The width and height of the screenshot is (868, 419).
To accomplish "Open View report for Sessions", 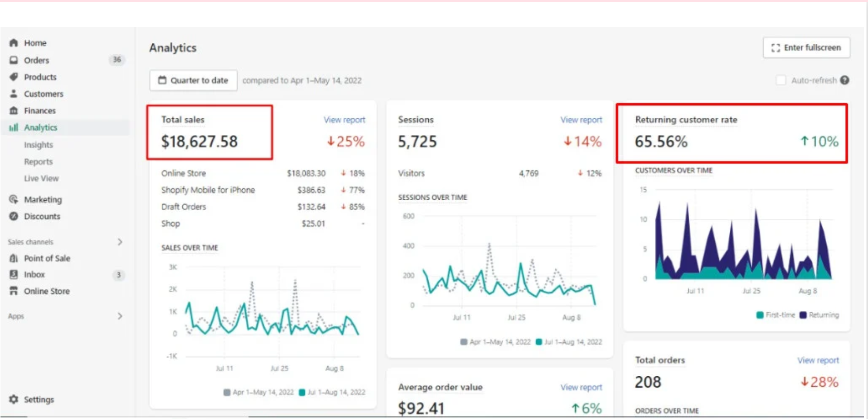I will coord(581,120).
